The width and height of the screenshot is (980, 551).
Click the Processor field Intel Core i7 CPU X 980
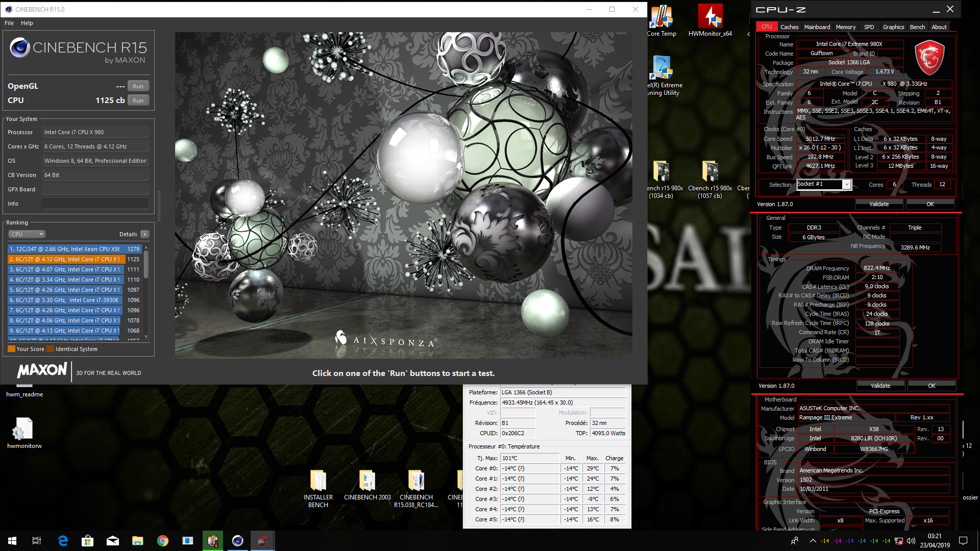tap(95, 132)
